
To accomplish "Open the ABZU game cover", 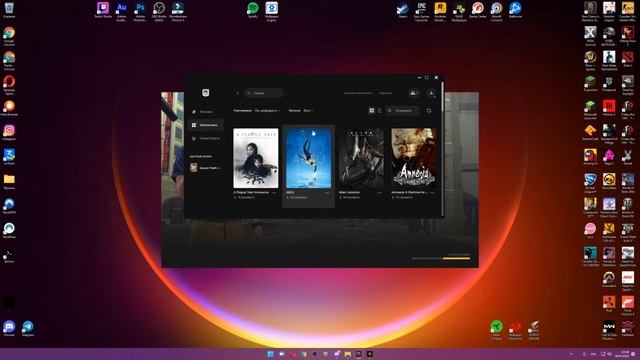I will click(x=309, y=158).
